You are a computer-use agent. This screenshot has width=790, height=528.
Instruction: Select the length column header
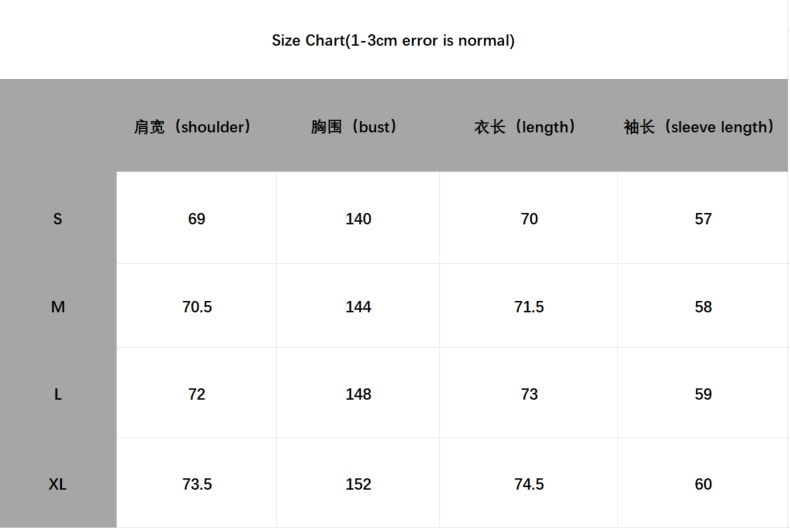click(x=524, y=126)
